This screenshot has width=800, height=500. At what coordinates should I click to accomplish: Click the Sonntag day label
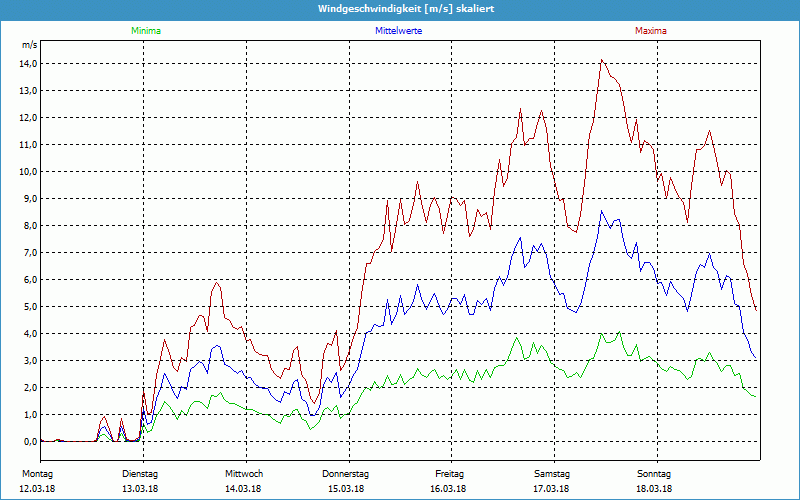coord(654,474)
